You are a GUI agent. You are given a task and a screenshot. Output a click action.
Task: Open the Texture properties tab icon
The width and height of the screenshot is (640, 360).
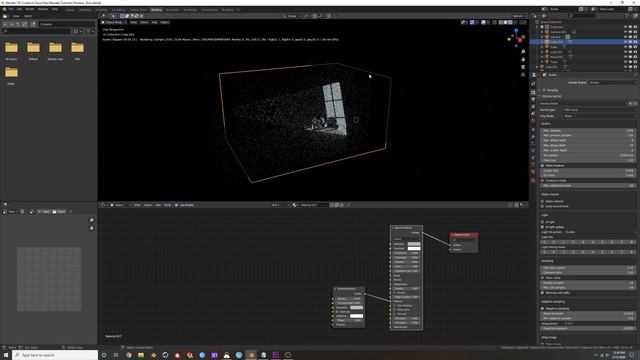click(x=533, y=180)
